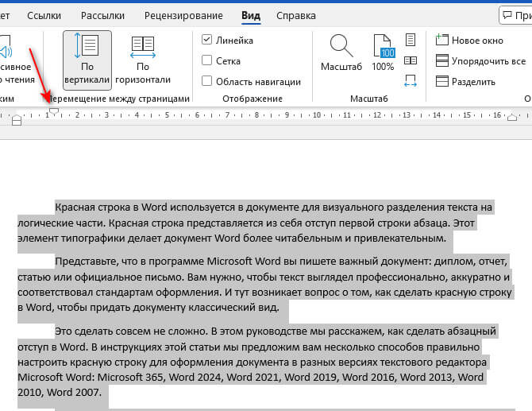The height and width of the screenshot is (411, 532).
Task: Click Упорядочить все to arrange windows
Action: pos(480,60)
